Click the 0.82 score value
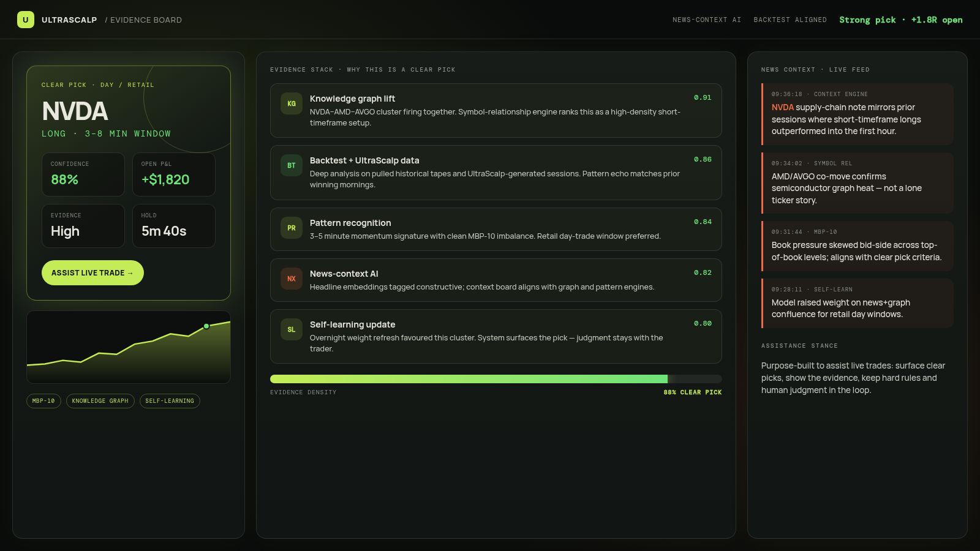 703,273
